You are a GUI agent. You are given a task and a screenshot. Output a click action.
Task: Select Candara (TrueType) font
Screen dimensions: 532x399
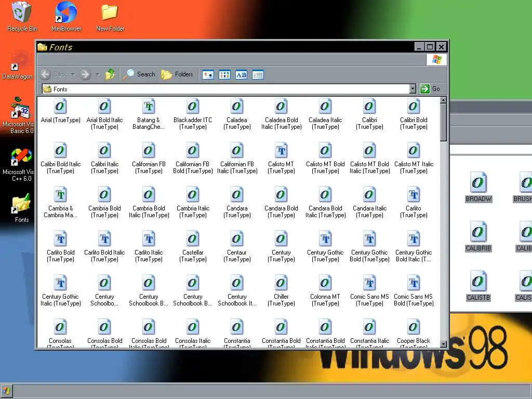tap(237, 202)
